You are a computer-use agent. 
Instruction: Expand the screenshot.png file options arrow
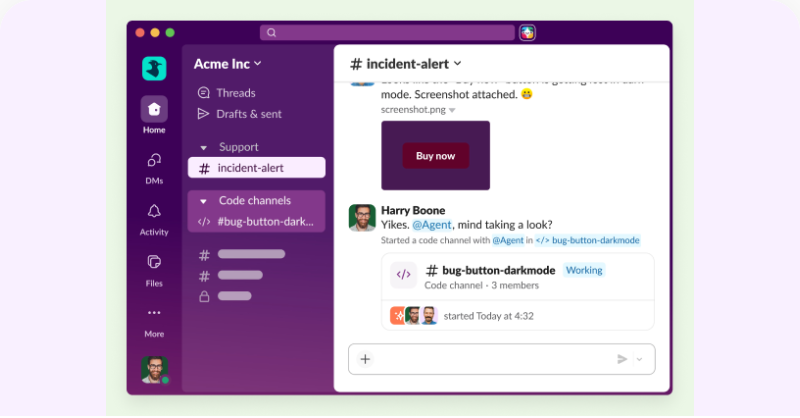coord(452,110)
